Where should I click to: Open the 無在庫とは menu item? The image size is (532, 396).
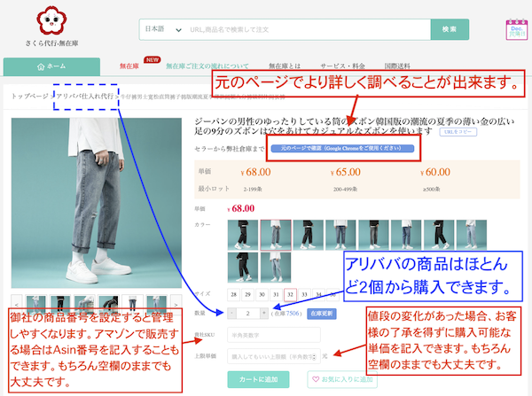pos(285,66)
